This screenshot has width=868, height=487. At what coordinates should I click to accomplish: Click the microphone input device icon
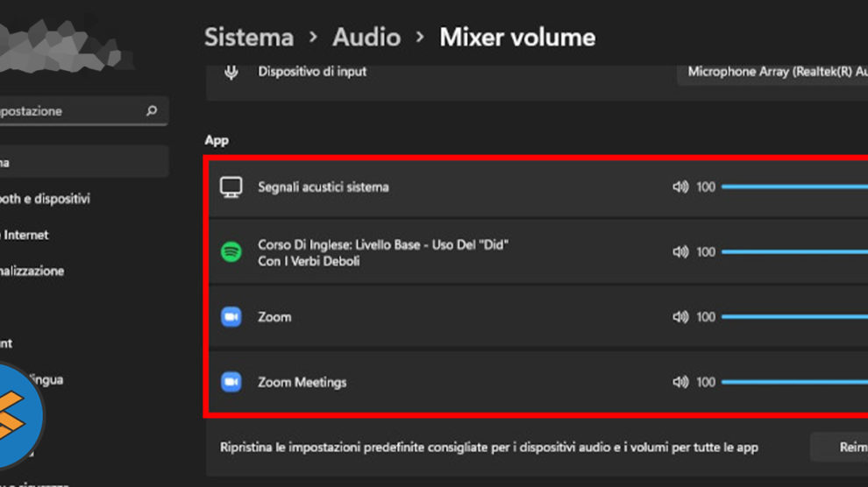(231, 72)
